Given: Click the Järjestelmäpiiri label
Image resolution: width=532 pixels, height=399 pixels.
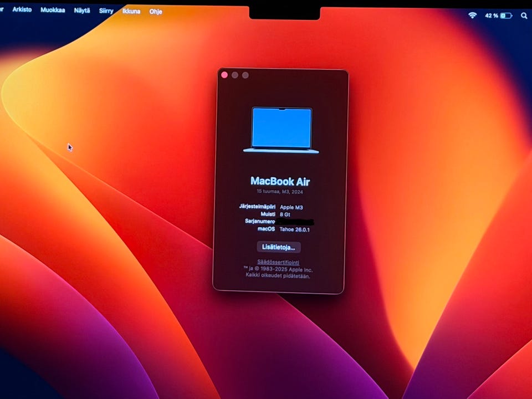Looking at the screenshot, I should click(257, 206).
